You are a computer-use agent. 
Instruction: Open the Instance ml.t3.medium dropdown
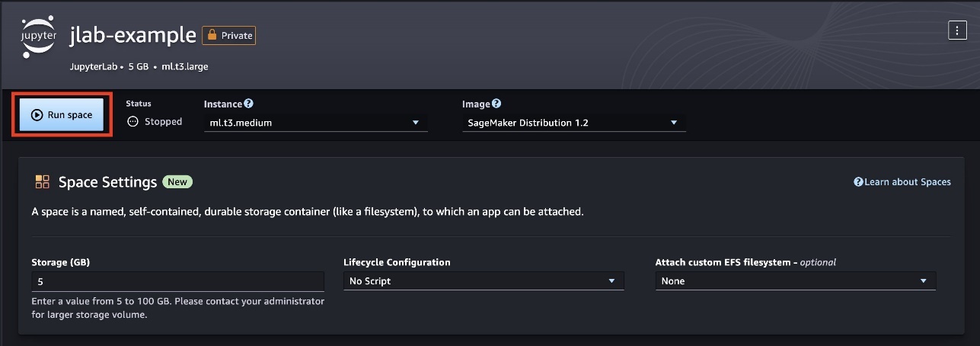(x=316, y=122)
